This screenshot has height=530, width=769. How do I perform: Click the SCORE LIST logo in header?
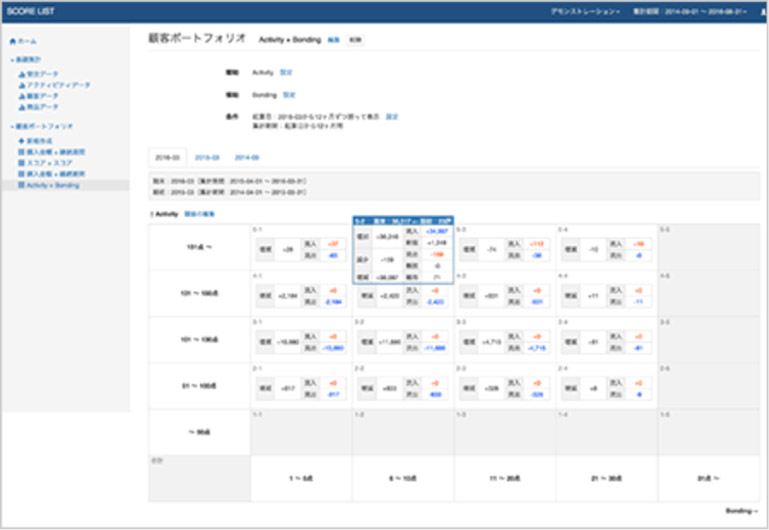pyautogui.click(x=31, y=11)
